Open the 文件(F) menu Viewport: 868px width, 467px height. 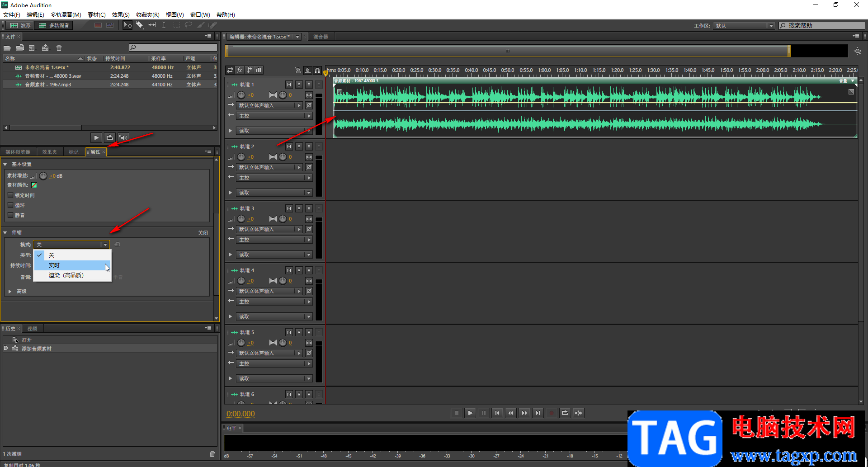click(x=12, y=14)
